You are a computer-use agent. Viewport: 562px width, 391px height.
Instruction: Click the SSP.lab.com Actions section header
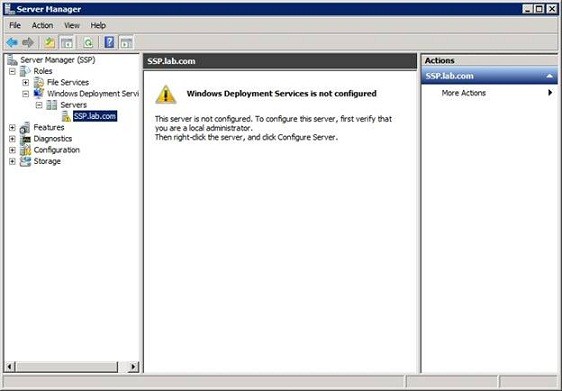point(489,76)
